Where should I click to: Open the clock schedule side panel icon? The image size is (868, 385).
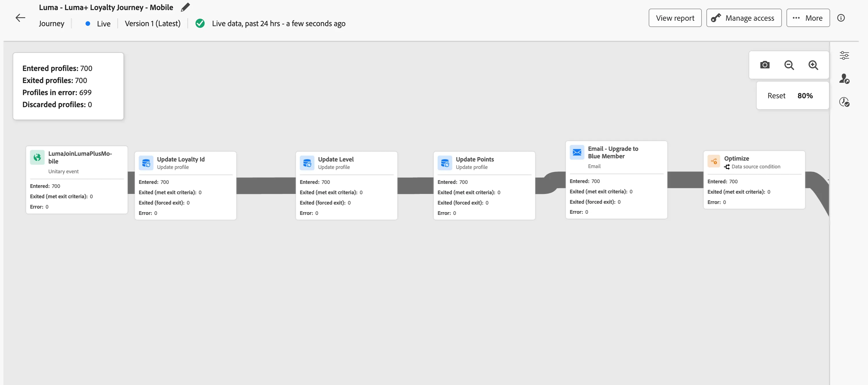pyautogui.click(x=844, y=101)
